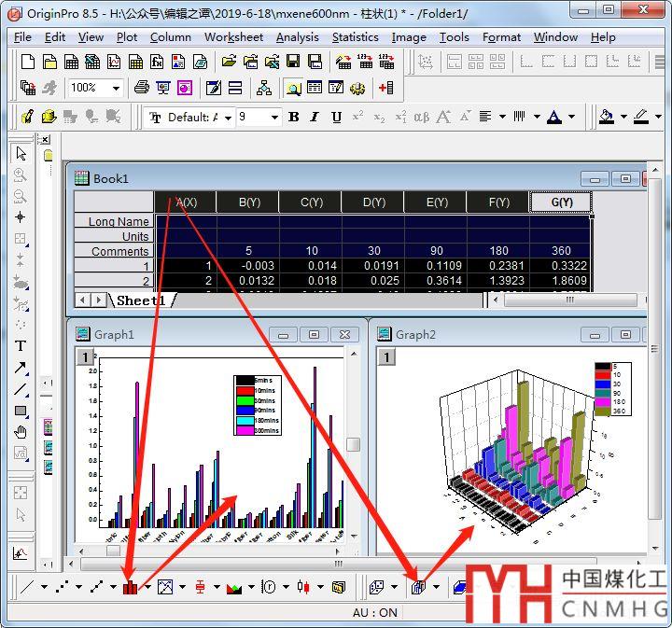Click the column bar chart plot icon
The height and width of the screenshot is (628, 672).
[x=131, y=587]
